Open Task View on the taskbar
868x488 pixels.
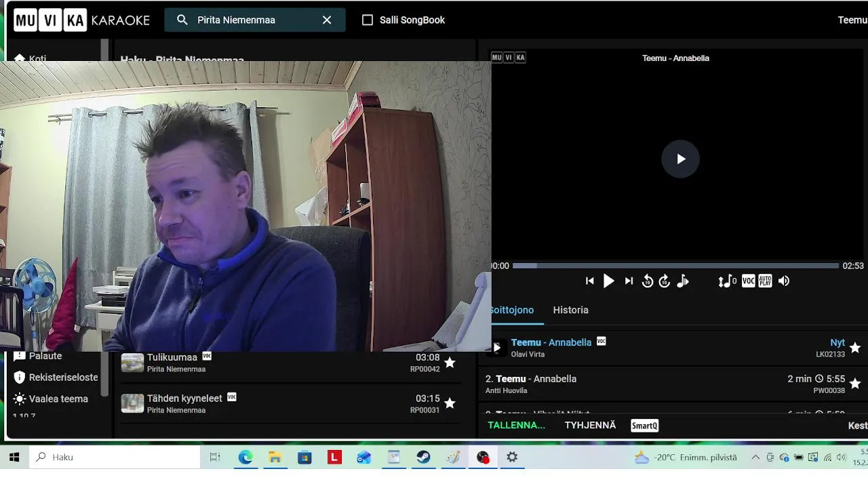coord(215,457)
